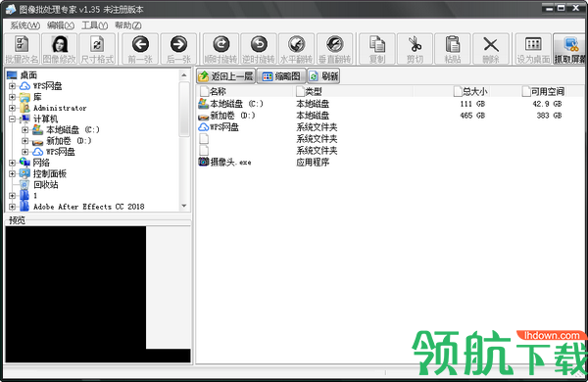Click the tree scrollbar down arrow
The height and width of the screenshot is (382, 588).
tap(184, 206)
